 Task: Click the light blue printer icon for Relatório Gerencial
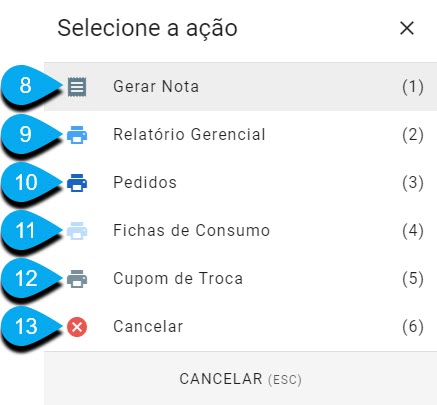pos(77,135)
